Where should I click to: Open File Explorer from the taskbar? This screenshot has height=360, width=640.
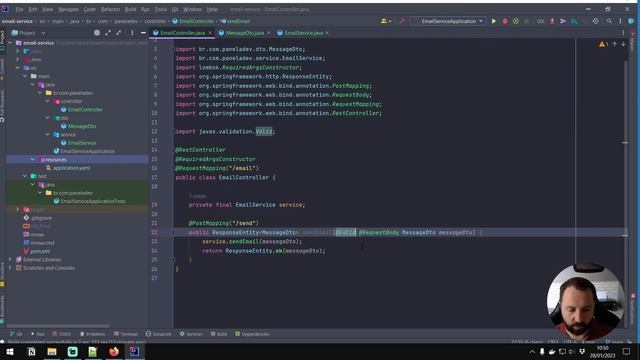pyautogui.click(x=52, y=351)
